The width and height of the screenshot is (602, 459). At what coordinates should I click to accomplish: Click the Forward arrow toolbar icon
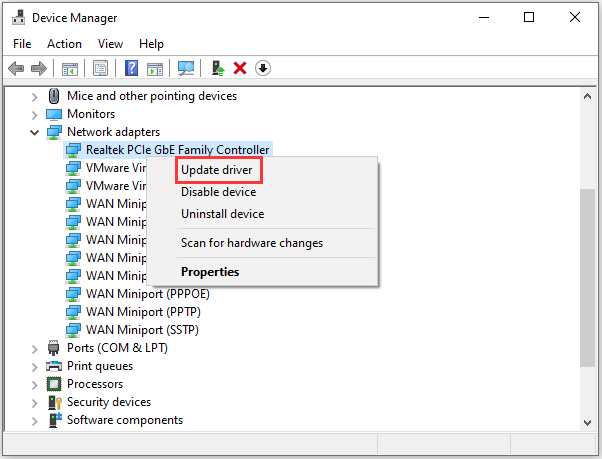[x=39, y=69]
